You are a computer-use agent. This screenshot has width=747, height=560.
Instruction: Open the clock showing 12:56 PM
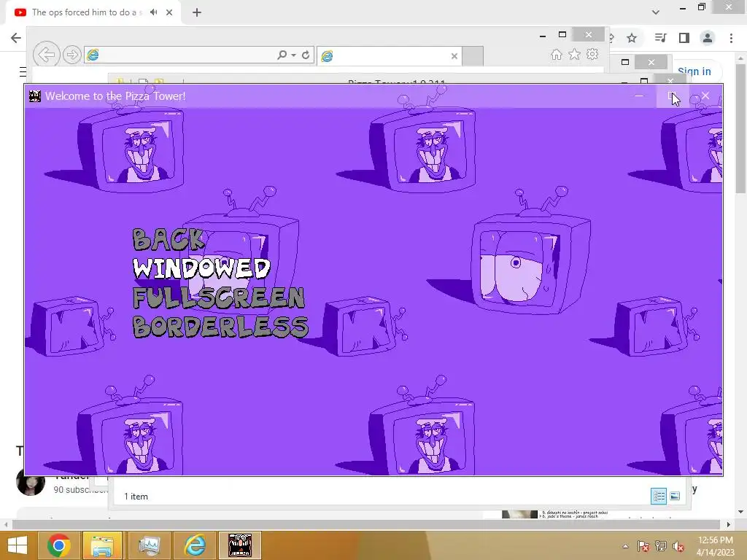pos(715,540)
